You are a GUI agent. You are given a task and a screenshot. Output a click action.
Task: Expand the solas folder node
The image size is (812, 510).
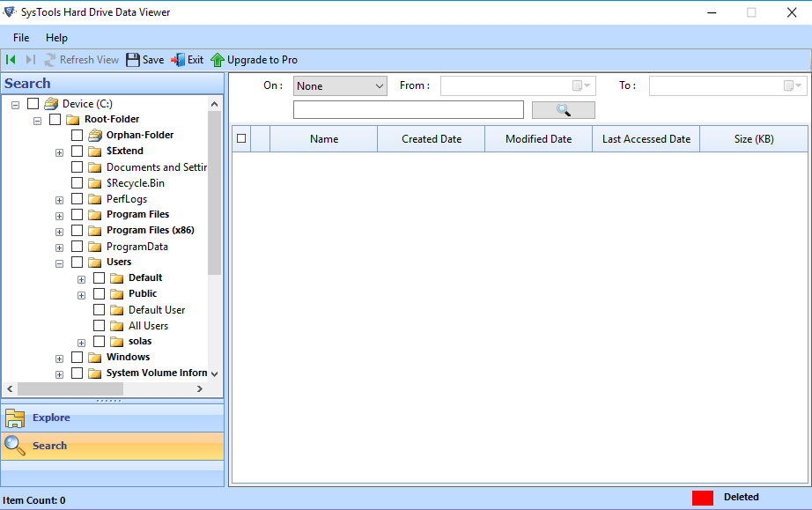point(81,344)
